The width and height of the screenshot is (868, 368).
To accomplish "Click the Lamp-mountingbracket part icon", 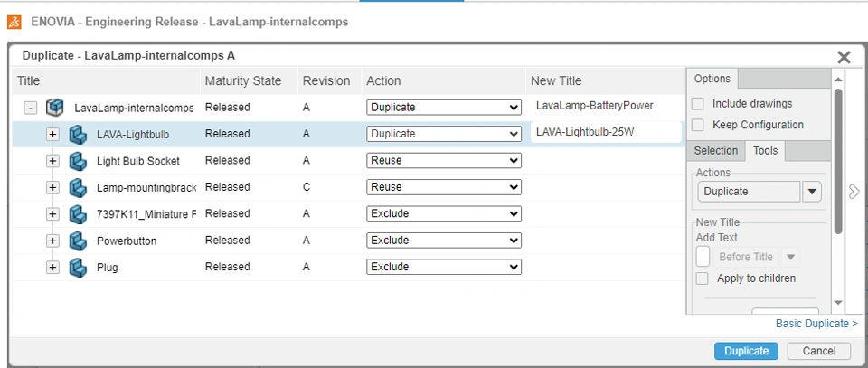I will (77, 187).
